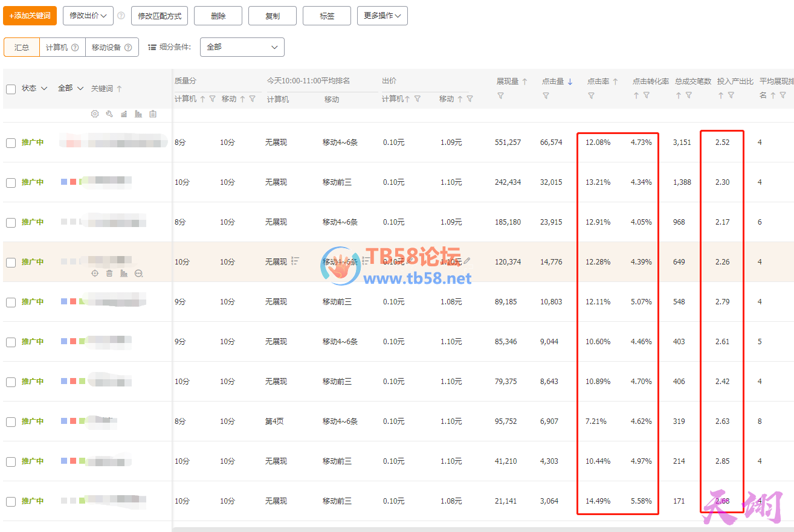Switch to the 汇总 tab
Screen dimensions: 794x532
(22, 47)
